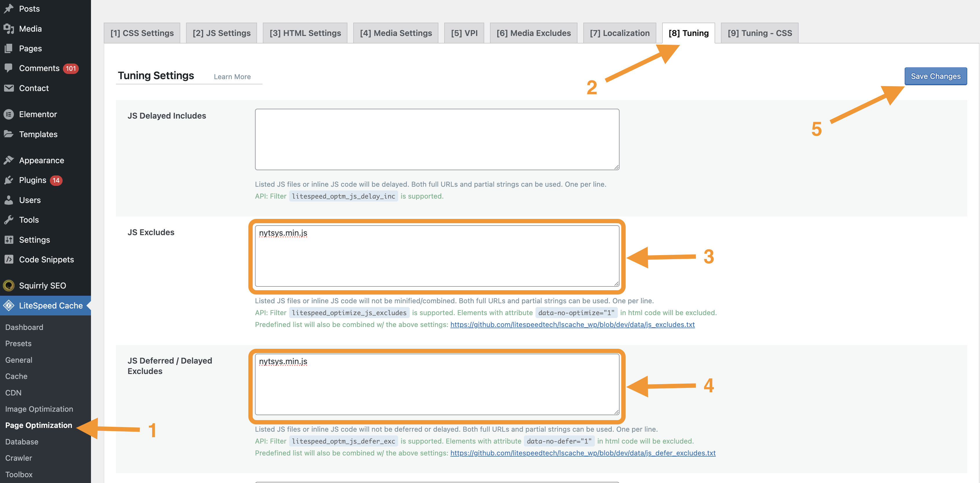Viewport: 980px width, 483px height.
Task: Click the Squirrly SEO icon
Action: click(x=9, y=286)
